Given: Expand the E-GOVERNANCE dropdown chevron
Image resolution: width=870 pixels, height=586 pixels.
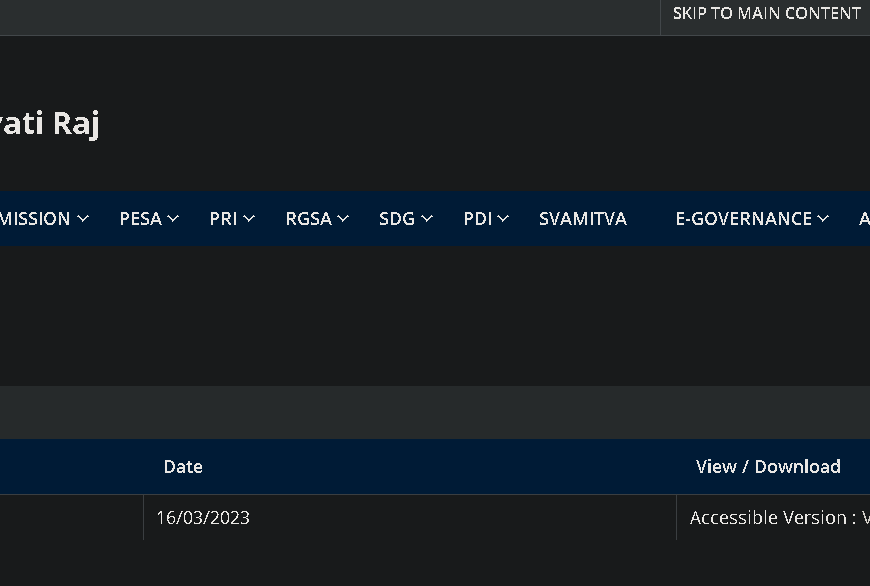Looking at the screenshot, I should click(x=823, y=219).
